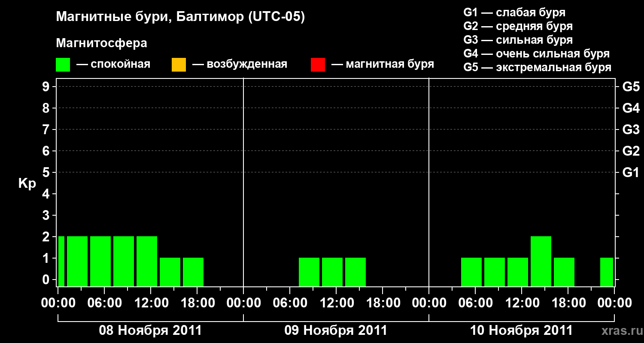This screenshot has width=644, height=343.
Task: Click the orange 'возбужденная' legend swatch
Action: point(179,64)
